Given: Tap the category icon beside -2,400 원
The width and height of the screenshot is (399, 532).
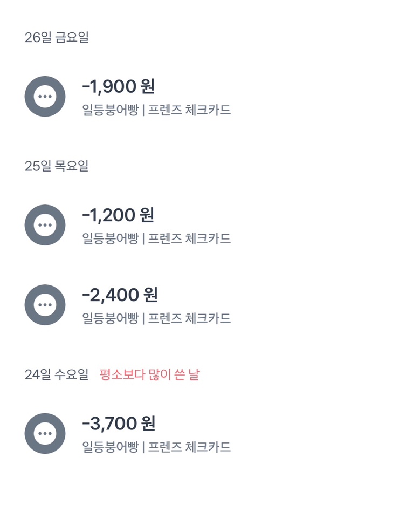Looking at the screenshot, I should tap(45, 305).
